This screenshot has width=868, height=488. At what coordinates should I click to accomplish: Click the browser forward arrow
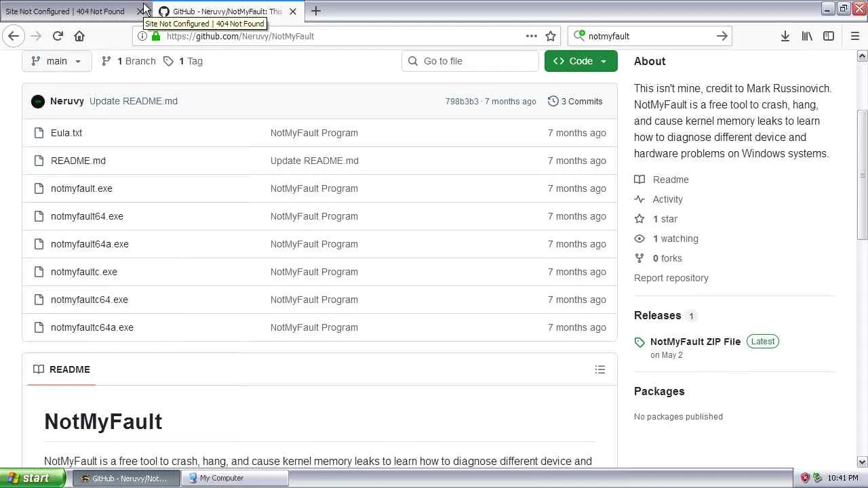point(36,36)
